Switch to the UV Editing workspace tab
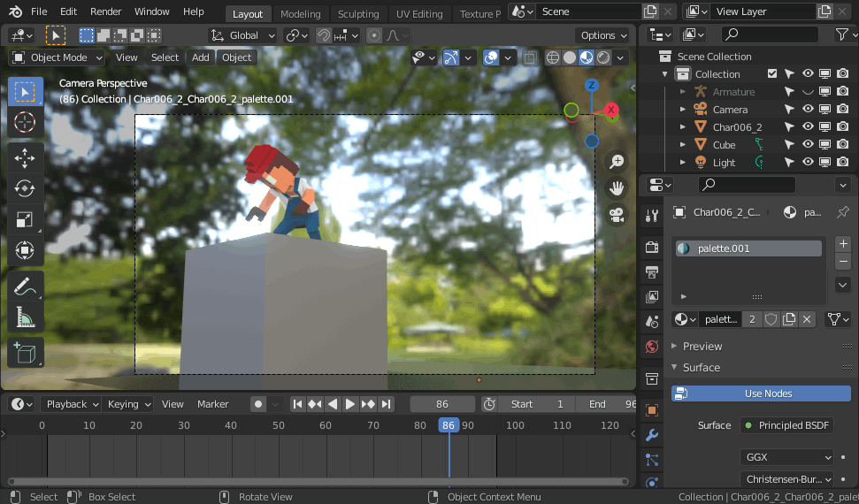The height and width of the screenshot is (504, 859). point(419,14)
